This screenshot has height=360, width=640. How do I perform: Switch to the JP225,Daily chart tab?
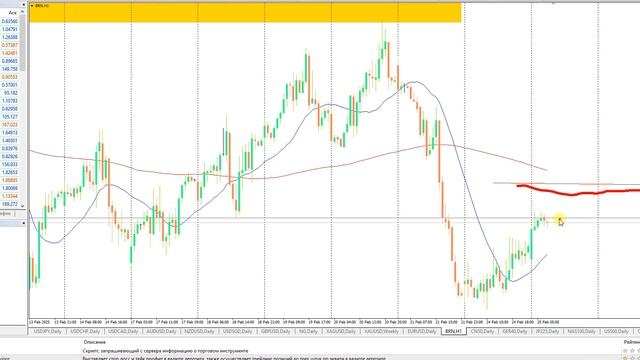tap(547, 331)
